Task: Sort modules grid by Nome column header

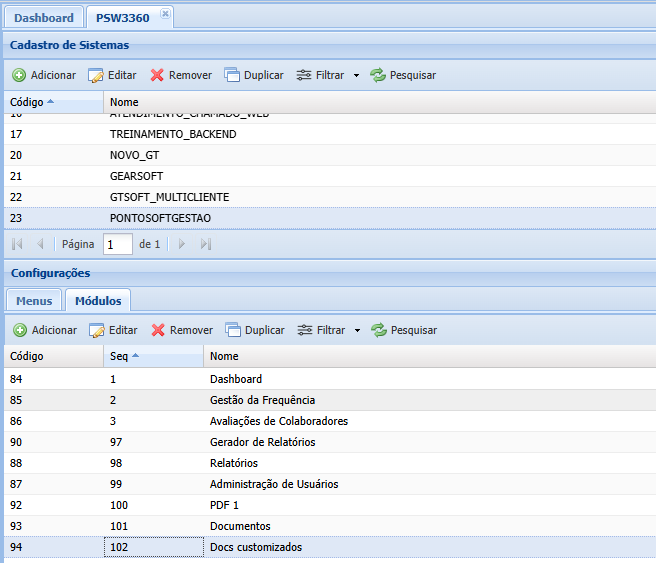Action: point(430,356)
